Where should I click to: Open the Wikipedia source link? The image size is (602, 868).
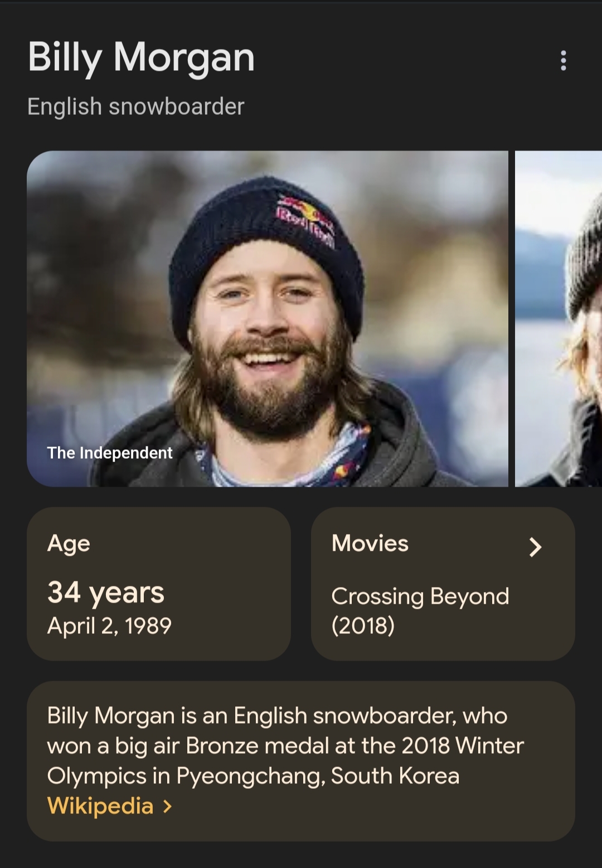[100, 806]
